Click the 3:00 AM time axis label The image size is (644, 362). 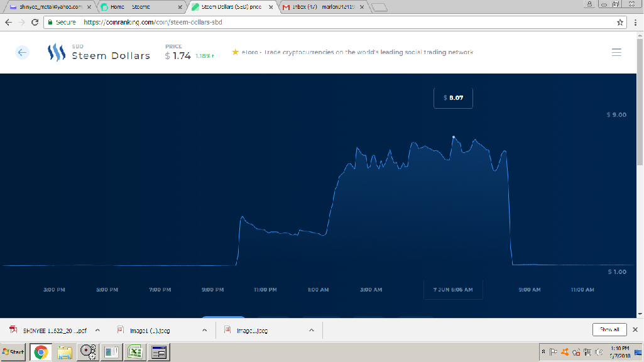click(x=371, y=290)
